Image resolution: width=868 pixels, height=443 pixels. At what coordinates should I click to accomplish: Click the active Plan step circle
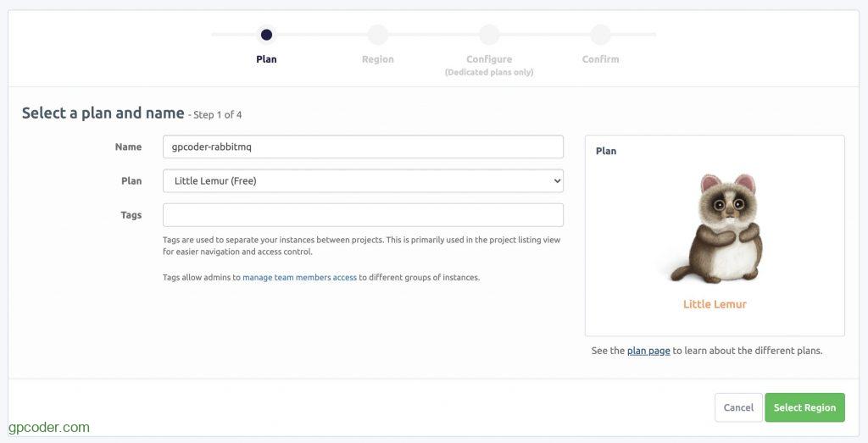266,35
